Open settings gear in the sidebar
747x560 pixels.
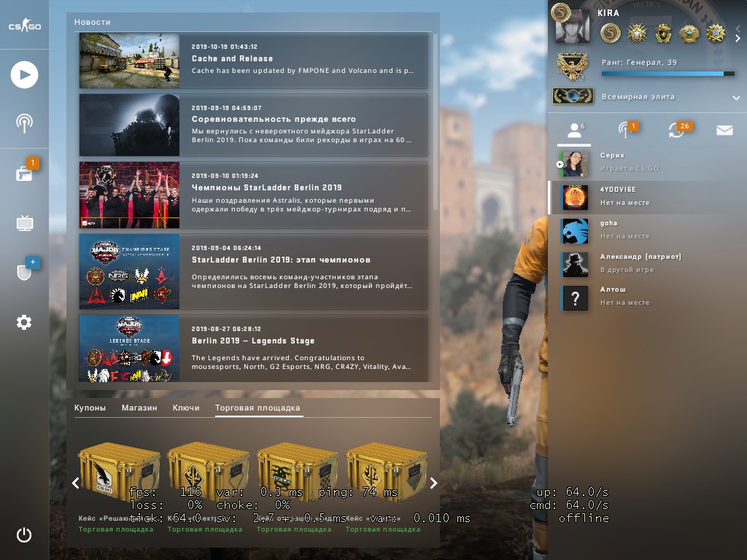[x=24, y=322]
